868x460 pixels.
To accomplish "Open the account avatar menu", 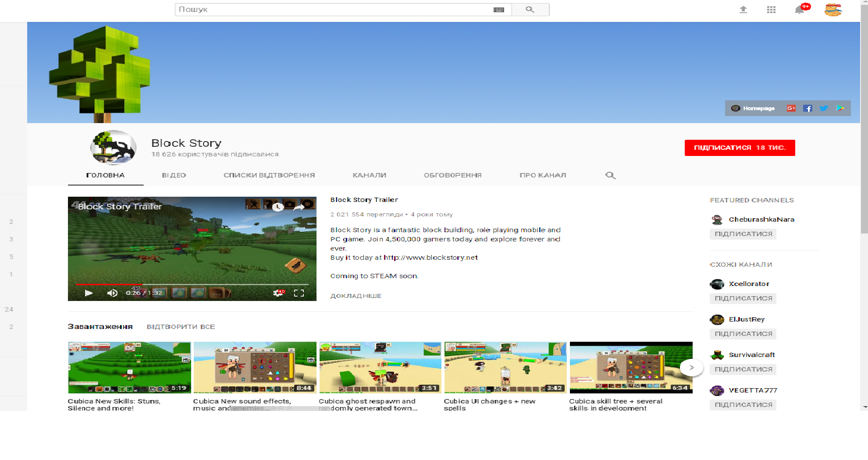I will [x=833, y=10].
